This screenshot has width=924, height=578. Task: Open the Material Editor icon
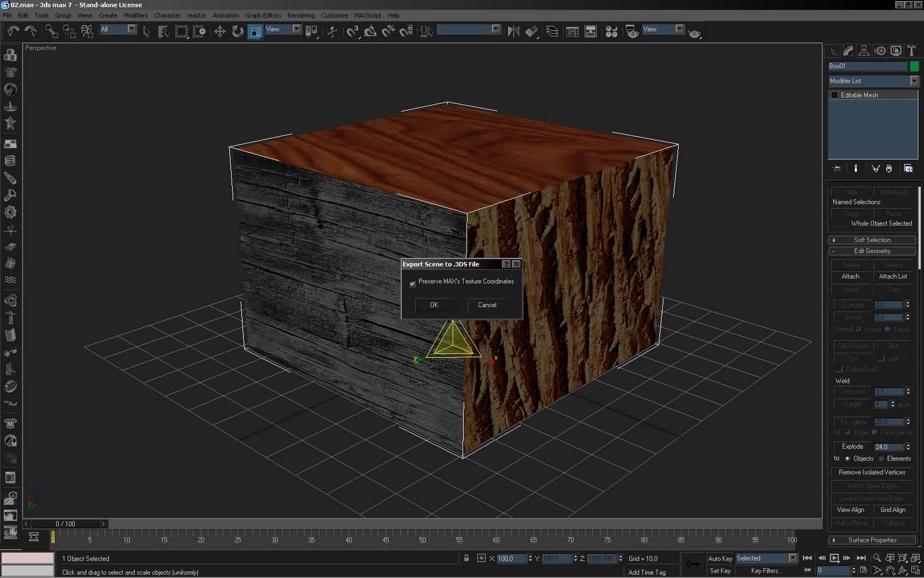point(612,32)
